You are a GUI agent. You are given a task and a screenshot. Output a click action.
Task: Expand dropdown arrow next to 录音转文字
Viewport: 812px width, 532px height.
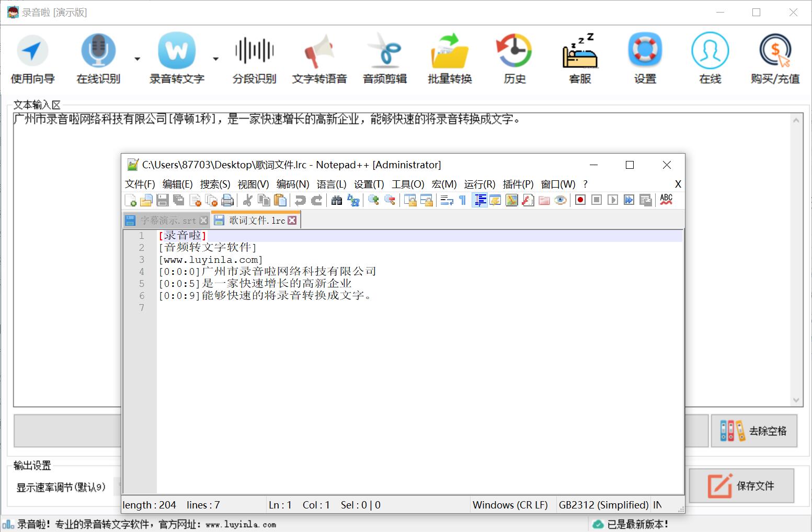(215, 59)
